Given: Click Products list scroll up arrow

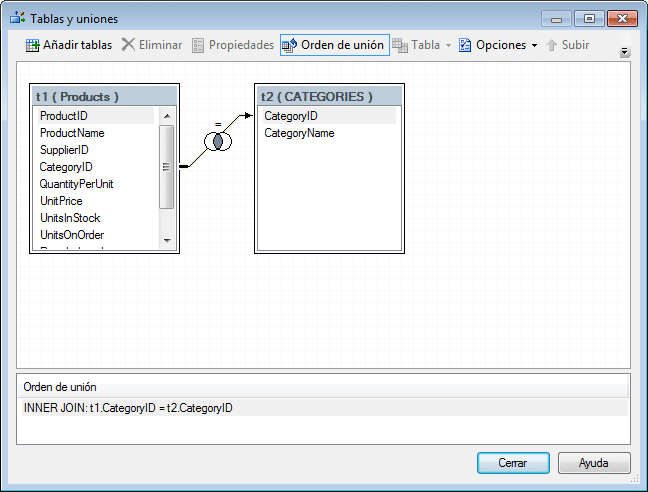Looking at the screenshot, I should (x=167, y=116).
